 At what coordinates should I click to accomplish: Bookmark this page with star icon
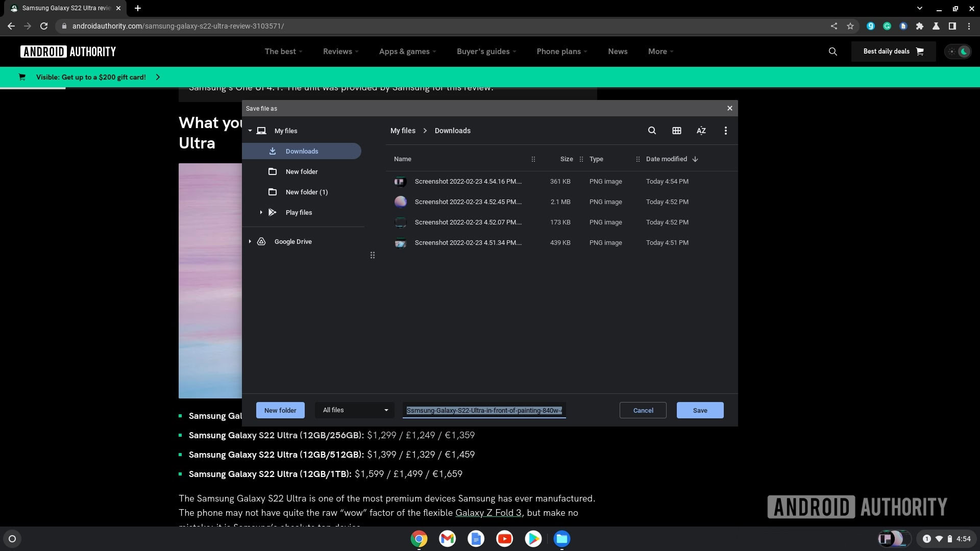pos(850,26)
